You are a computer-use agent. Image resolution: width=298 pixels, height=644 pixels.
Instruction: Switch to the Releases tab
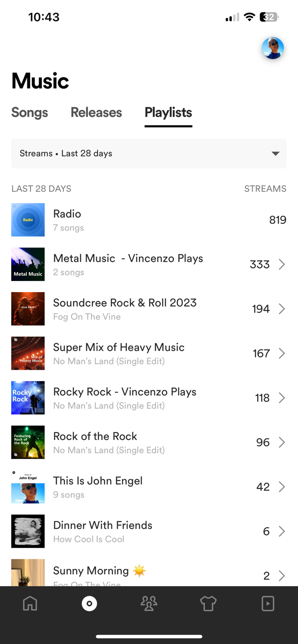coord(96,113)
